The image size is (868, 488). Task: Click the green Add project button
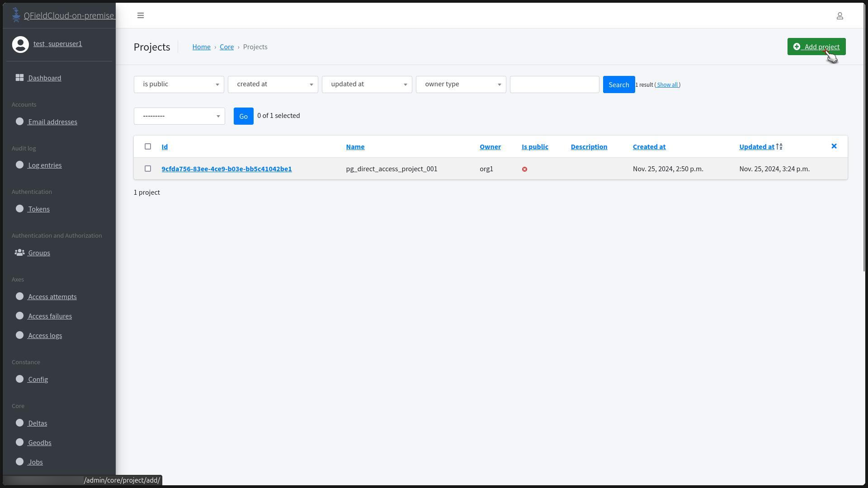pyautogui.click(x=816, y=47)
